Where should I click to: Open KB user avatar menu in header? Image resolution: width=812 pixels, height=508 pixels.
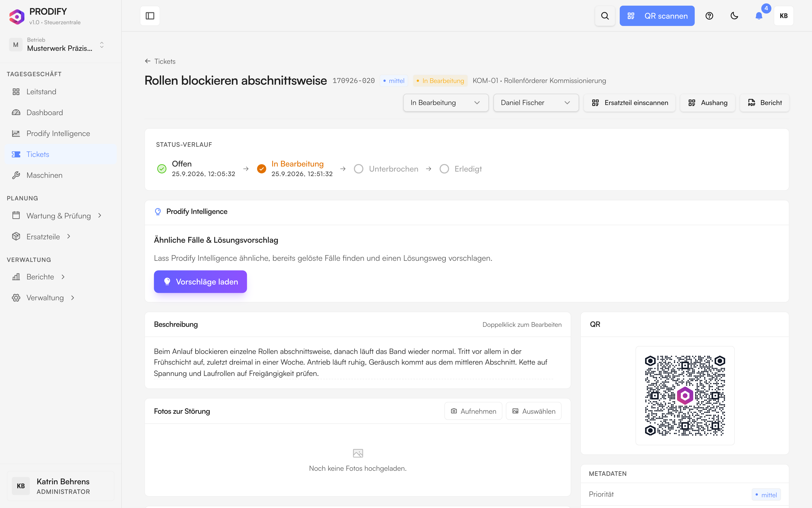coord(783,16)
